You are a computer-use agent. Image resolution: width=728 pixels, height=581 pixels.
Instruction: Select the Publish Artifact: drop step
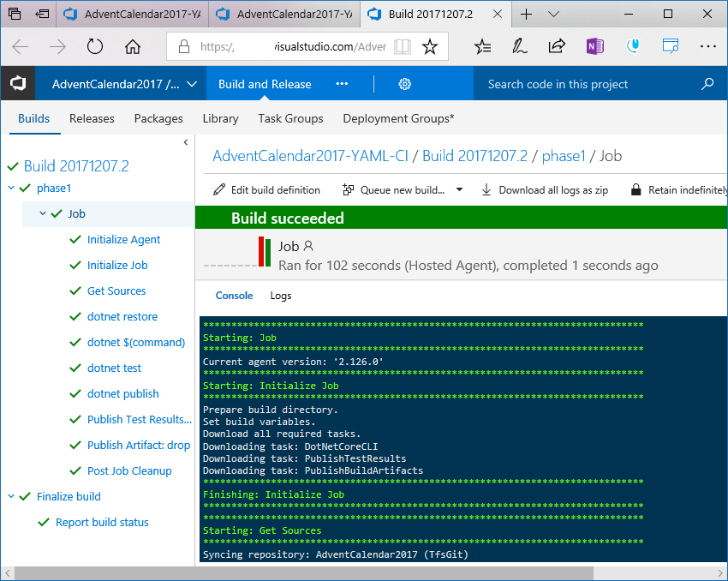click(139, 445)
